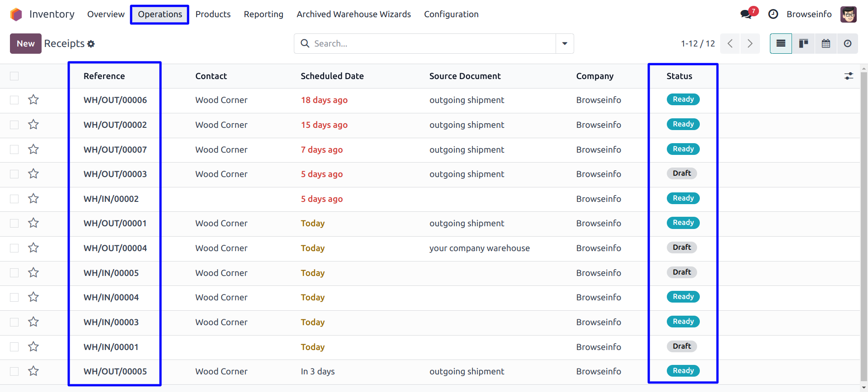The width and height of the screenshot is (868, 392).
Task: Select the WH/IN/00005 row checkbox
Action: [x=14, y=273]
